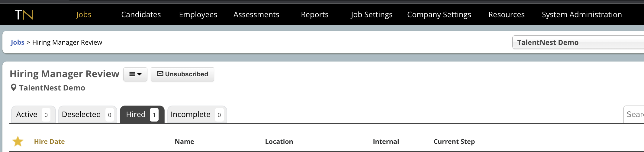Viewport: 644px width, 152px height.
Task: Go to the Candidates menu
Action: 141,14
